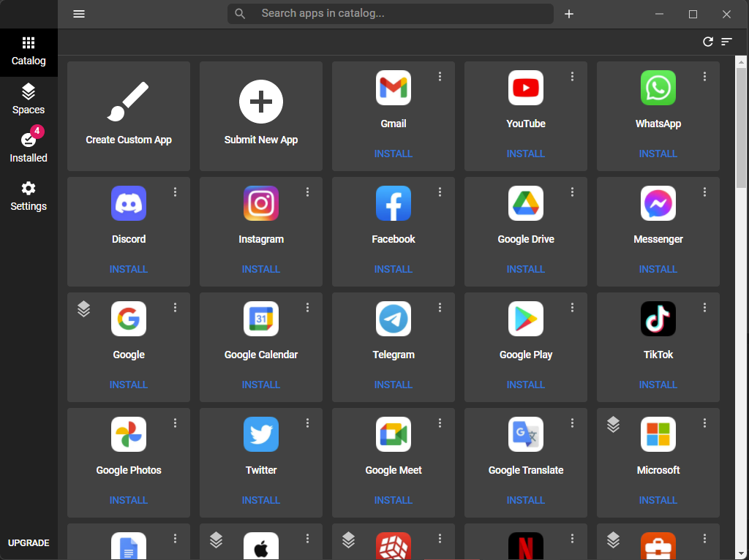Screen dimensions: 749x560
Task: Click the plus icon next to search bar
Action: pos(569,14)
